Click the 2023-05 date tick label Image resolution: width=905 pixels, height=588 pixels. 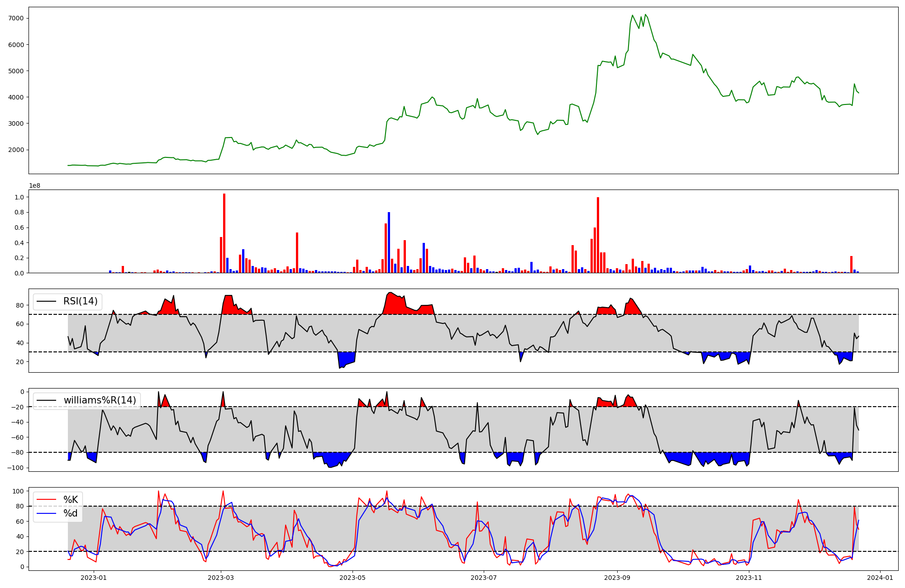point(352,578)
